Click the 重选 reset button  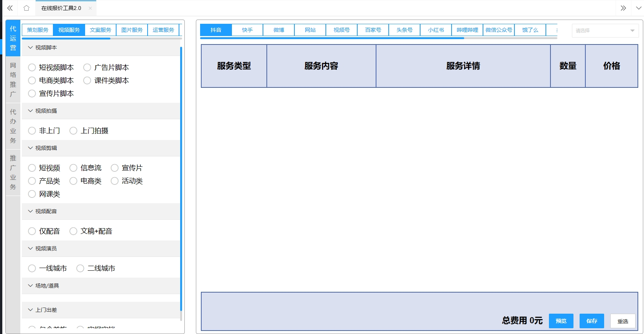pyautogui.click(x=623, y=321)
